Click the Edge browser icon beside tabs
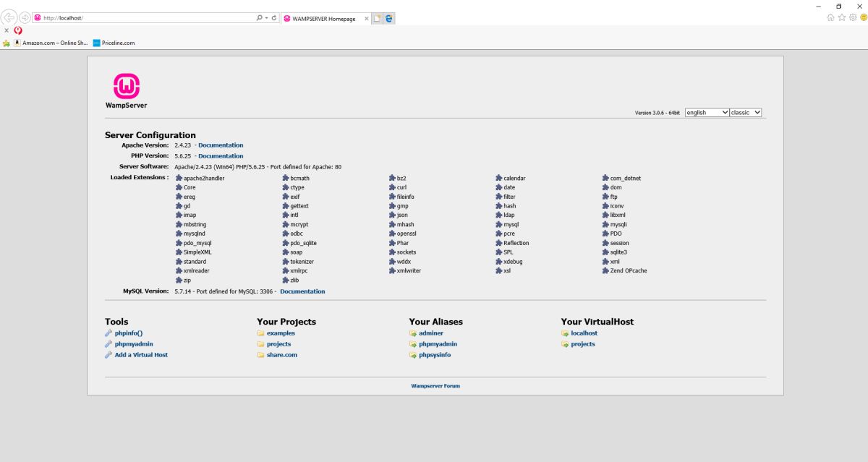This screenshot has height=462, width=868. [x=388, y=19]
